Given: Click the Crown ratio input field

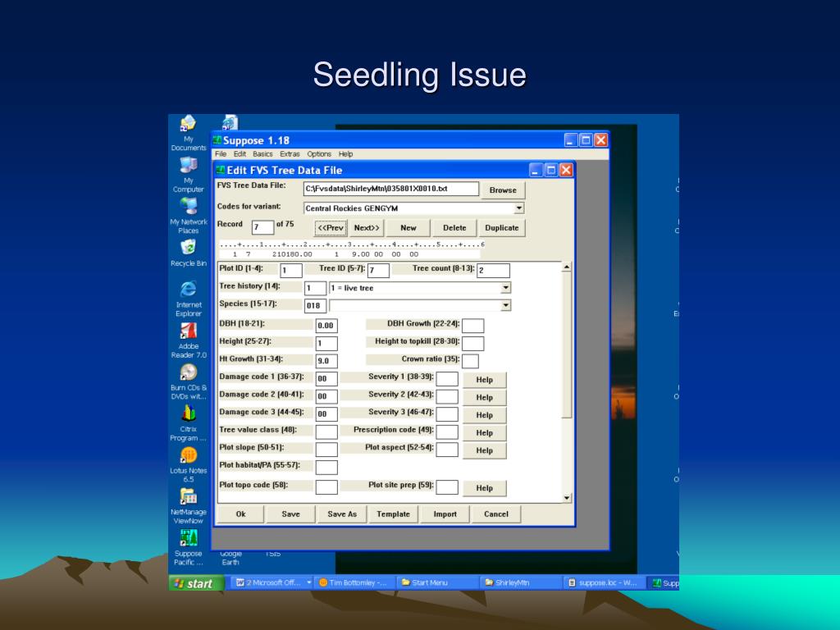Looking at the screenshot, I should (470, 361).
